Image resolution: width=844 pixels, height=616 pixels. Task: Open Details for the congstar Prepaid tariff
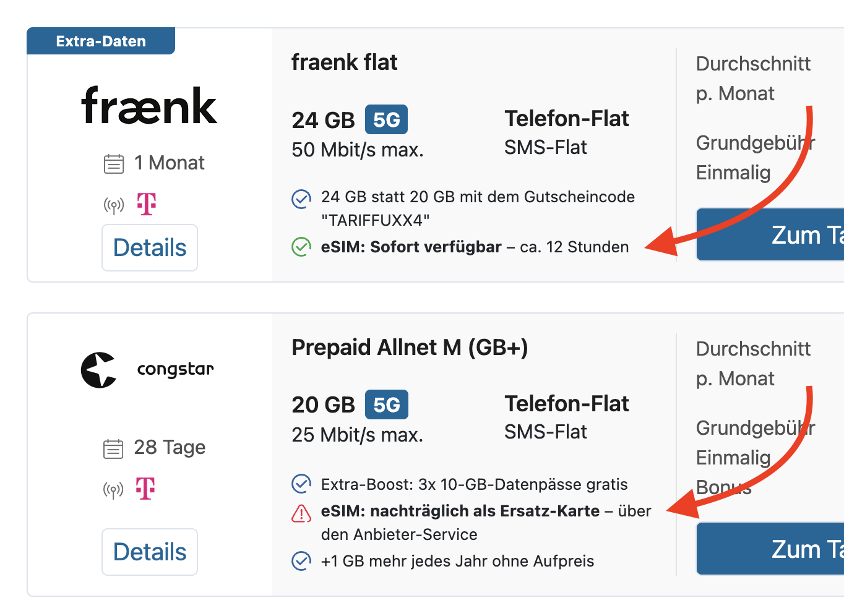point(150,552)
